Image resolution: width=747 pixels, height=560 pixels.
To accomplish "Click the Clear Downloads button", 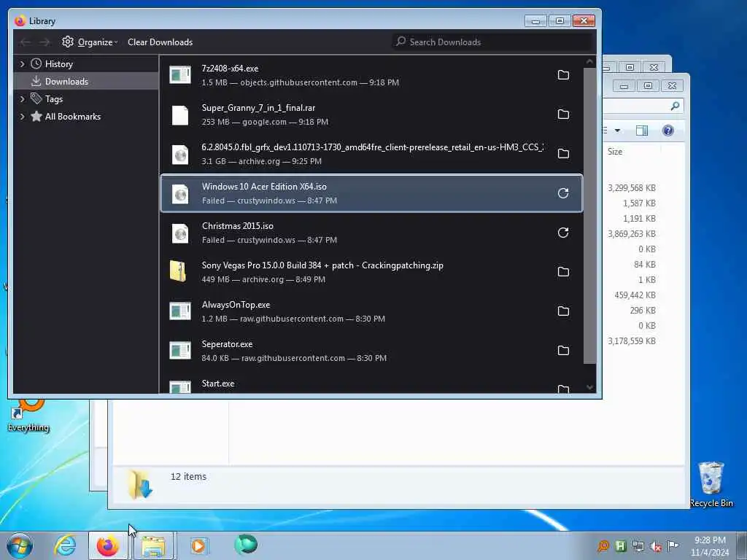I will pos(160,42).
